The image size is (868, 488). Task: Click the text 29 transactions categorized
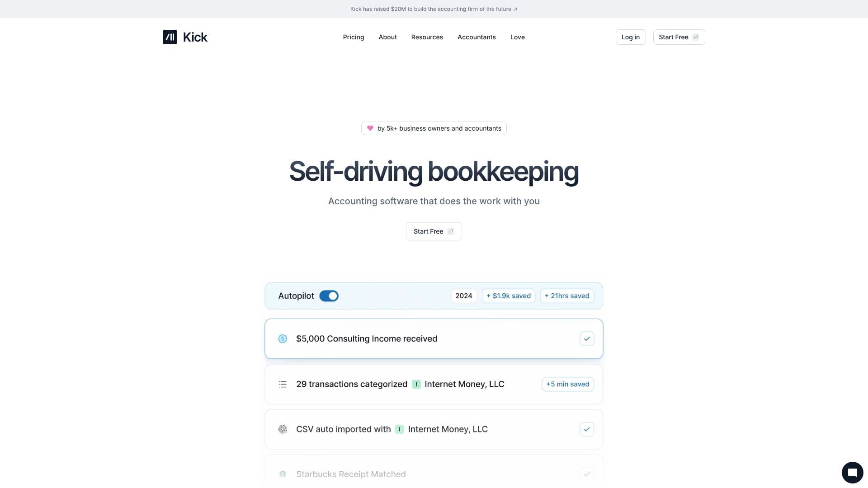(x=352, y=384)
